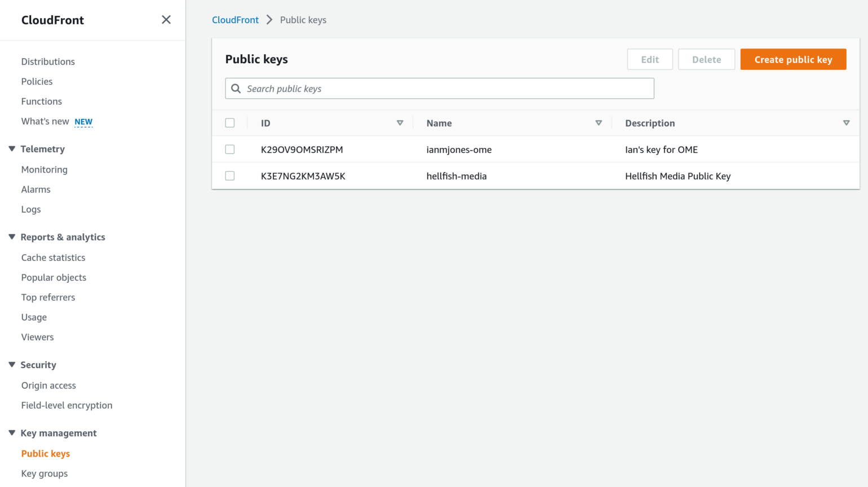The height and width of the screenshot is (487, 868).
Task: Check the K29OV9OMSRIZPM row checkbox
Action: point(230,149)
